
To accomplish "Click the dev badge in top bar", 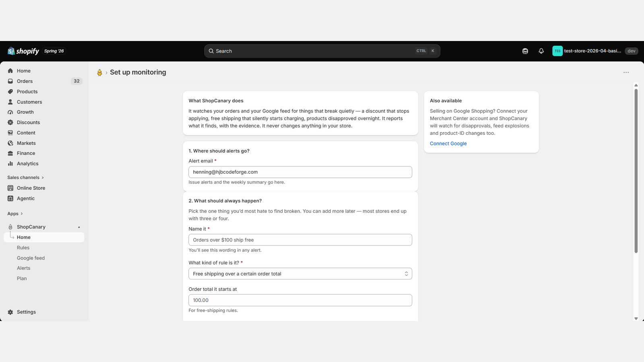I will point(632,51).
